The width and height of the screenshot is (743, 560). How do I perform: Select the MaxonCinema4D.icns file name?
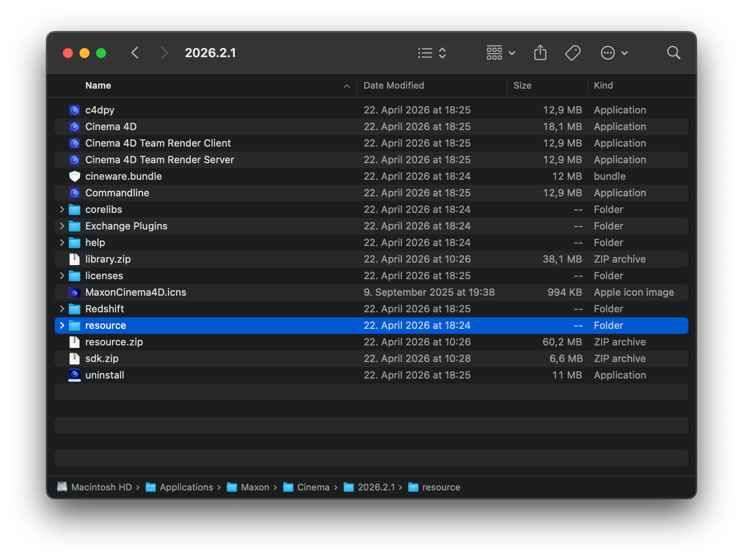click(136, 292)
